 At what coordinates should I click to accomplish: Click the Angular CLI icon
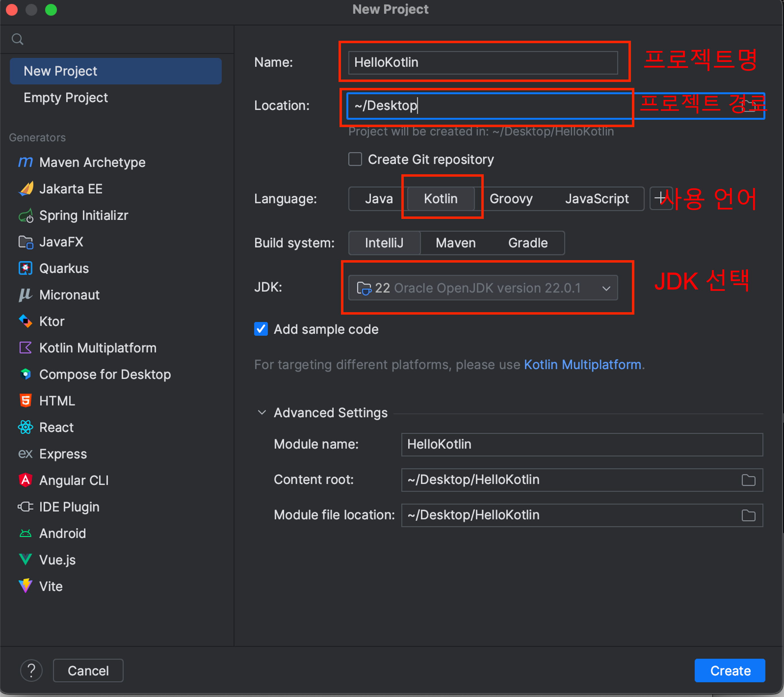[x=25, y=480]
